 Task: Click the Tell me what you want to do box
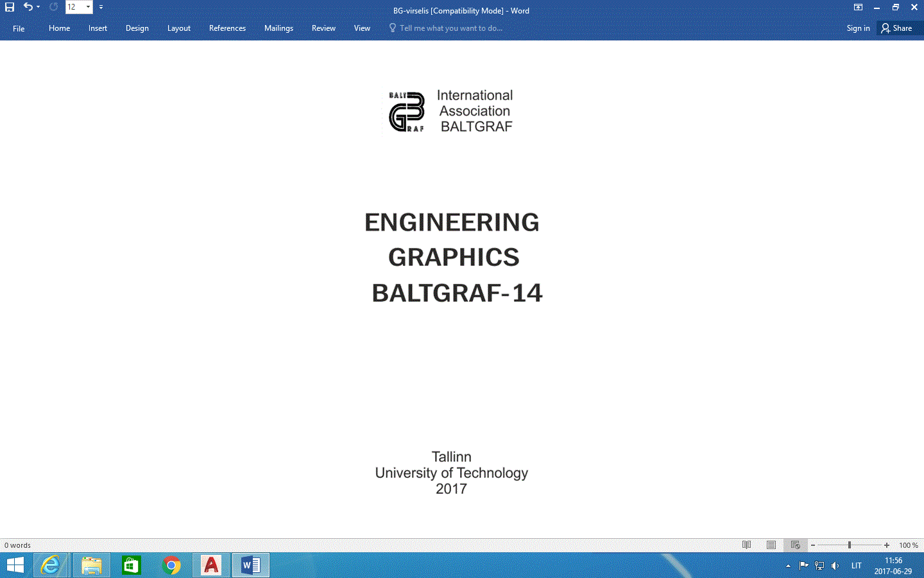pos(446,28)
